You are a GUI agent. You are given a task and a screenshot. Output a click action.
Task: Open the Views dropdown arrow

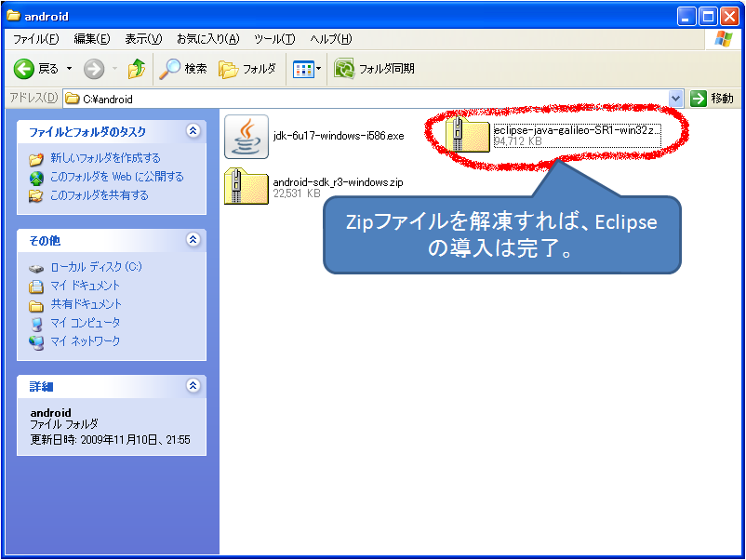pyautogui.click(x=319, y=69)
